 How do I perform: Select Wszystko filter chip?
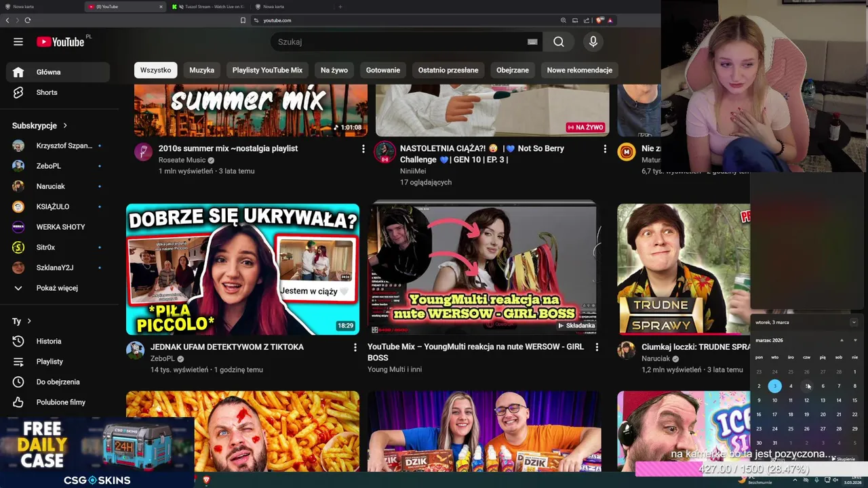(x=155, y=70)
